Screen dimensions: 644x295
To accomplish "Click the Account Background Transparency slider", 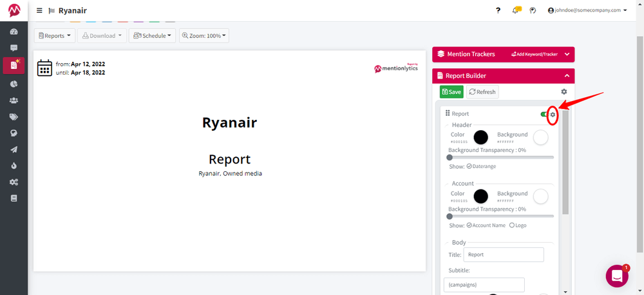I will point(500,216).
